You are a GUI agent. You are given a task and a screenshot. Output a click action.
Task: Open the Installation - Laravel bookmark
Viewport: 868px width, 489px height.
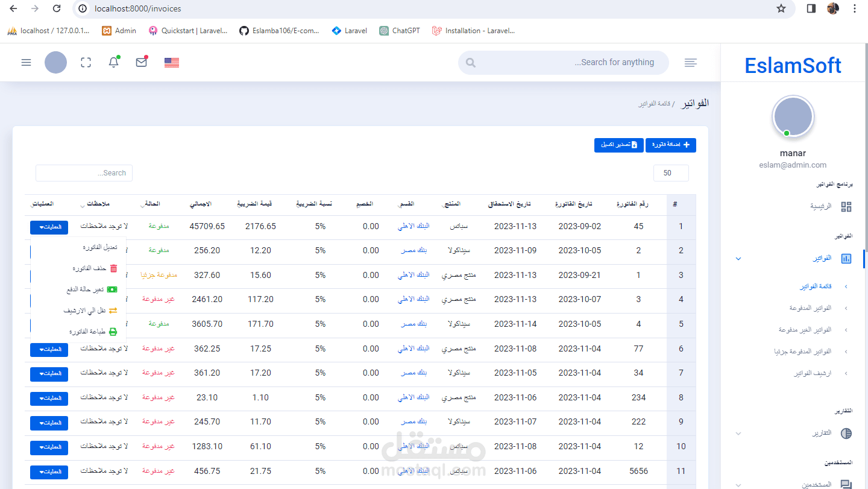[474, 31]
